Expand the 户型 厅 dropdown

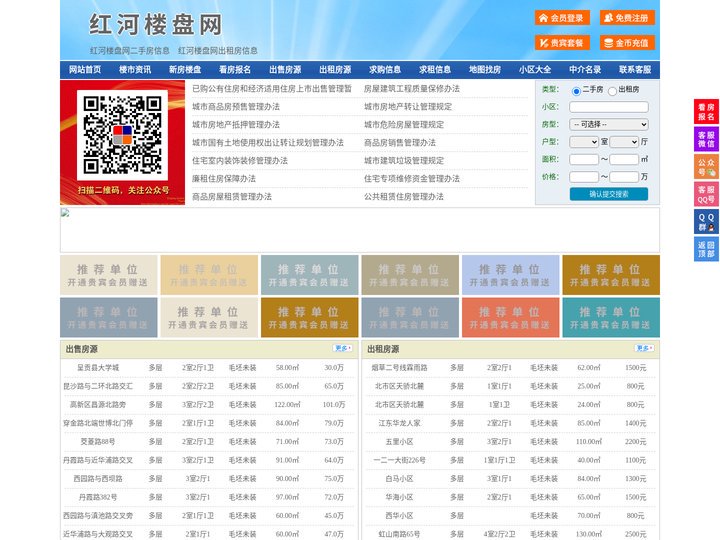pyautogui.click(x=624, y=142)
